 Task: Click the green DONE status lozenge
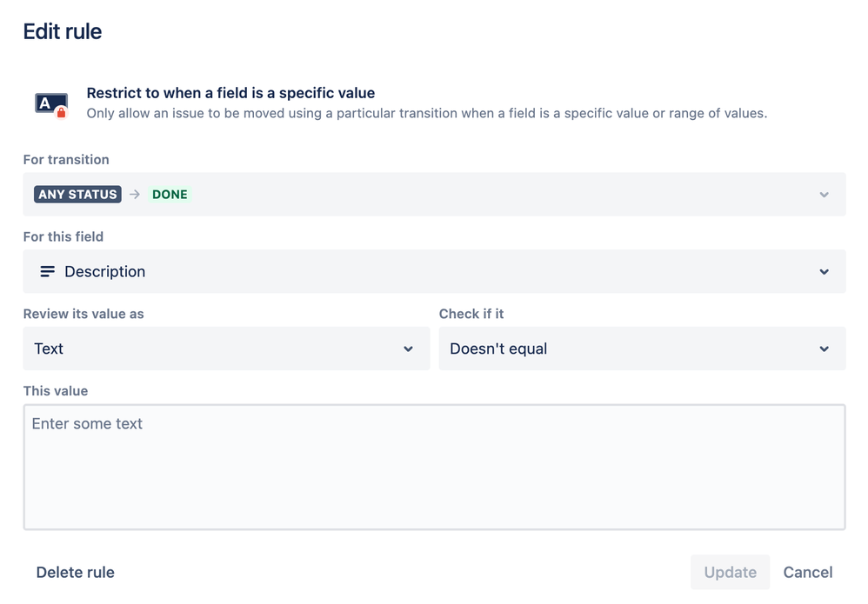[x=170, y=195]
